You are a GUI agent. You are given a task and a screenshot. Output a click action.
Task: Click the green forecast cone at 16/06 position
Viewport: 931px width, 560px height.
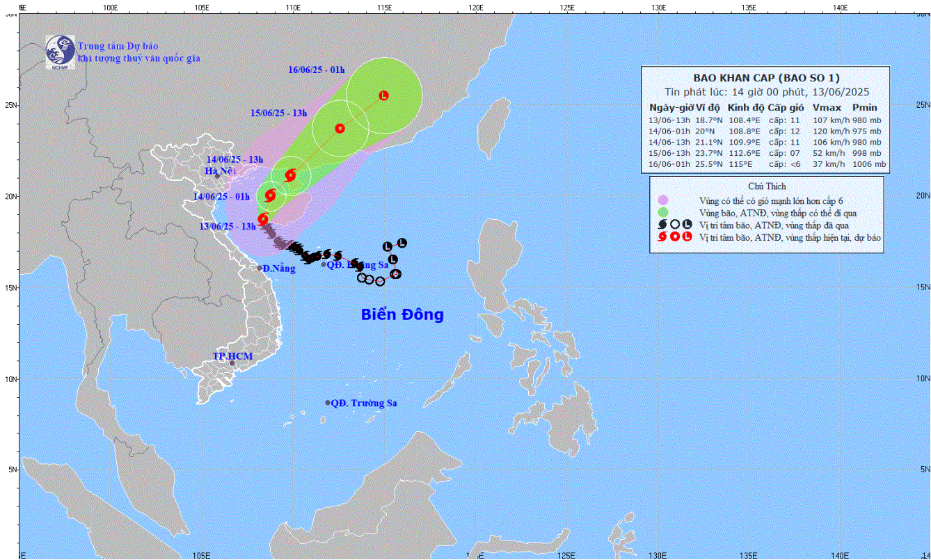click(x=385, y=95)
